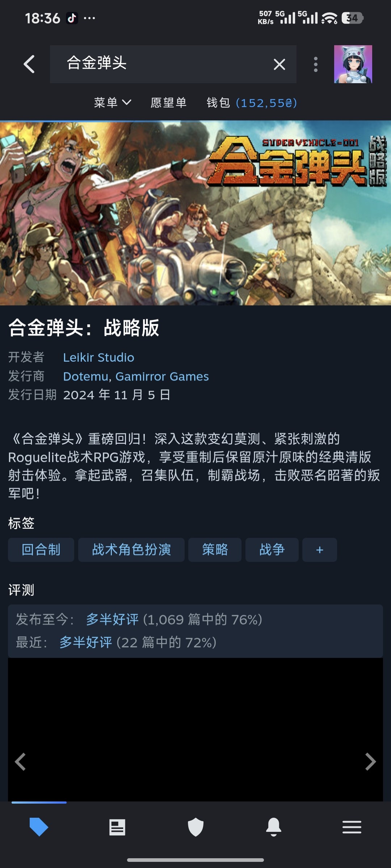Screen dimensions: 391x868
Task: Select the Store tag icon in bottom bar
Action: (39, 827)
